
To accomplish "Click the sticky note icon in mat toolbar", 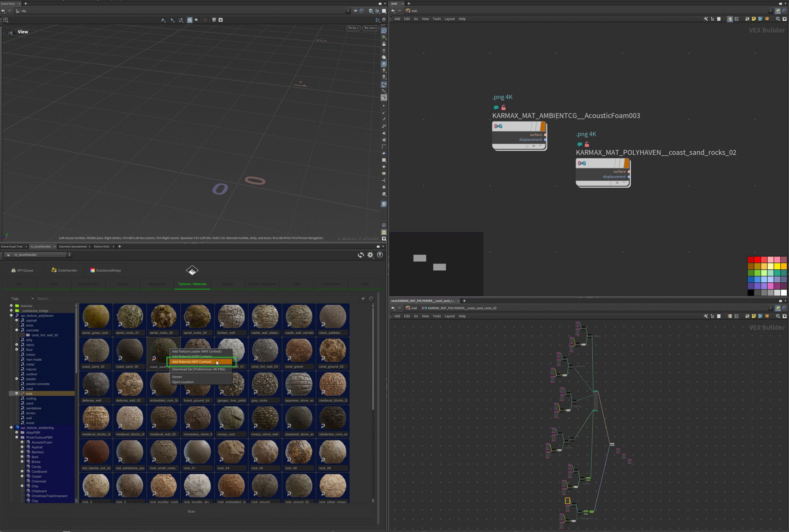I will pyautogui.click(x=754, y=19).
